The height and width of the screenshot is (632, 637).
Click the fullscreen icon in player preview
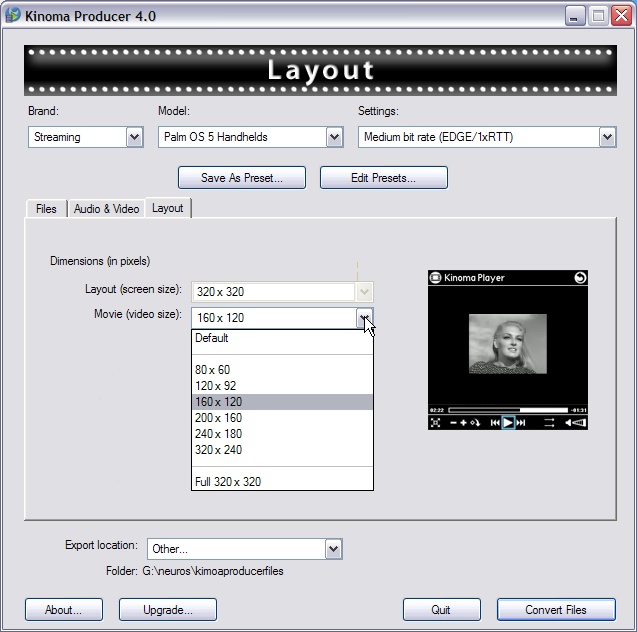coord(436,423)
